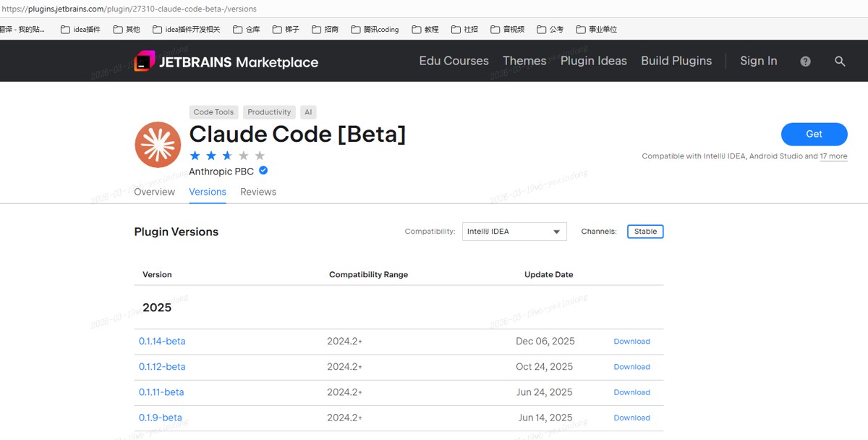This screenshot has height=440, width=868.
Task: Open version 0.1.11-beta
Action: click(x=161, y=392)
